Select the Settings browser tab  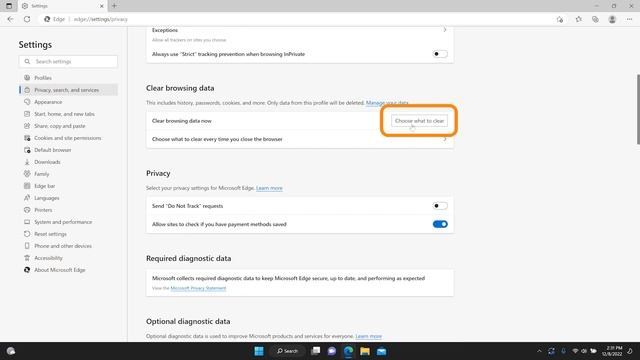(63, 6)
